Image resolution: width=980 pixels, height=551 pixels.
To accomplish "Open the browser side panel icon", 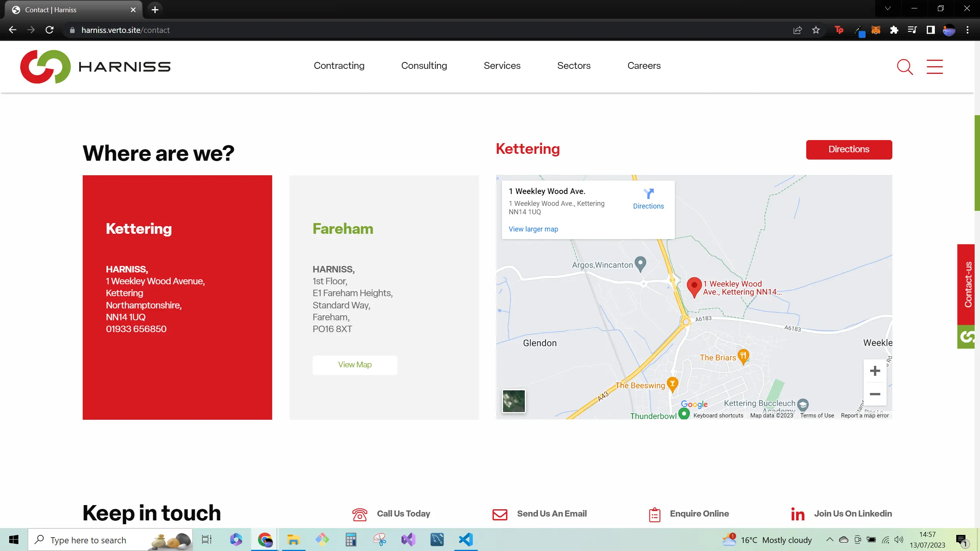I will (931, 30).
